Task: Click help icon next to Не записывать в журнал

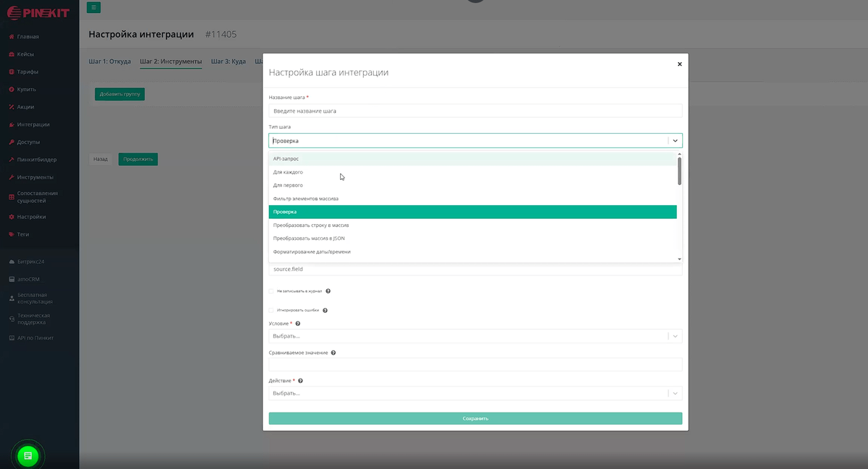Action: coord(328,291)
